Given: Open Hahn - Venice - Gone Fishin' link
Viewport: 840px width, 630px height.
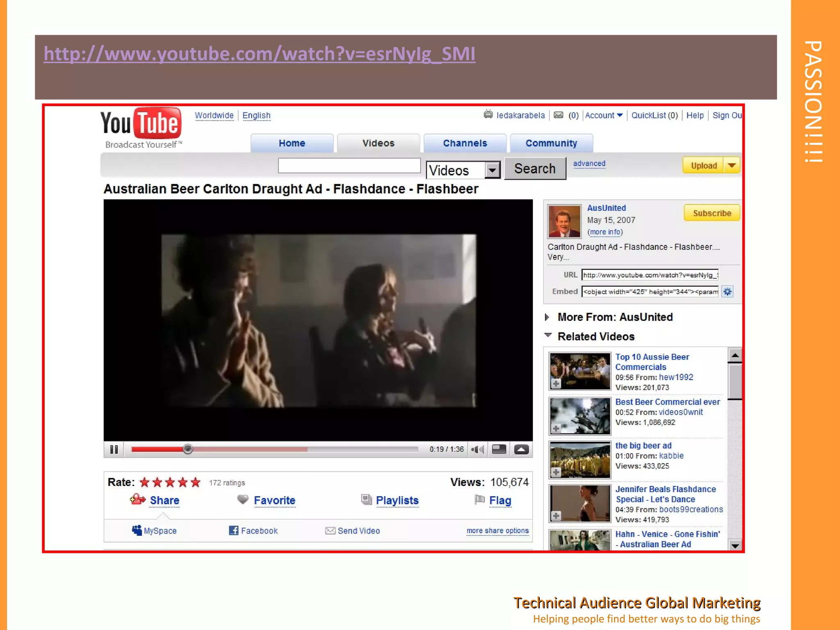Looking at the screenshot, I should point(667,539).
